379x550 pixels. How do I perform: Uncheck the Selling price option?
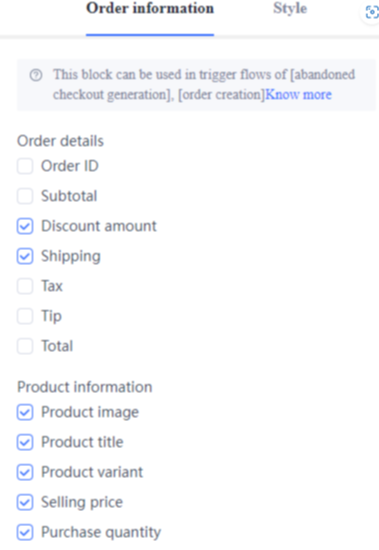[x=25, y=502]
